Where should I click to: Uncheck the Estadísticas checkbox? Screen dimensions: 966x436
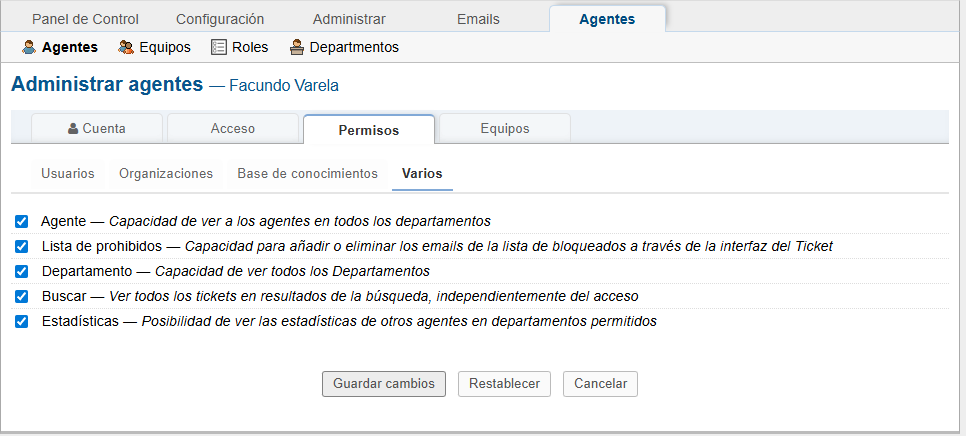tap(22, 321)
